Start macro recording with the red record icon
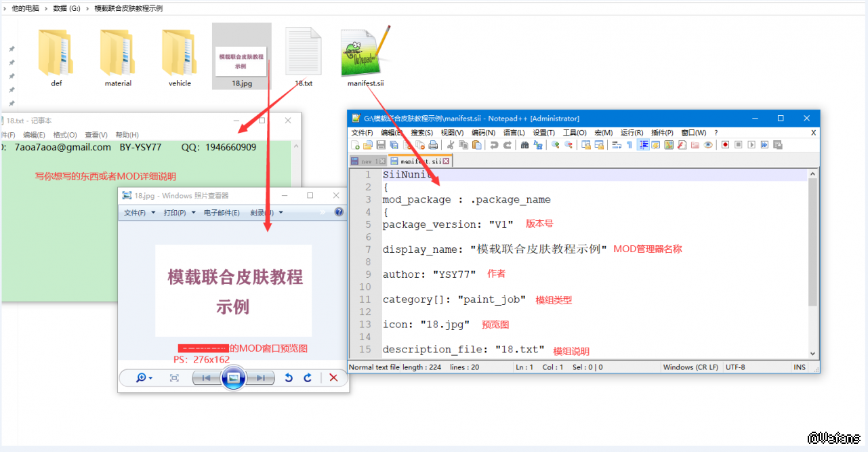The width and height of the screenshot is (868, 452). pyautogui.click(x=725, y=145)
